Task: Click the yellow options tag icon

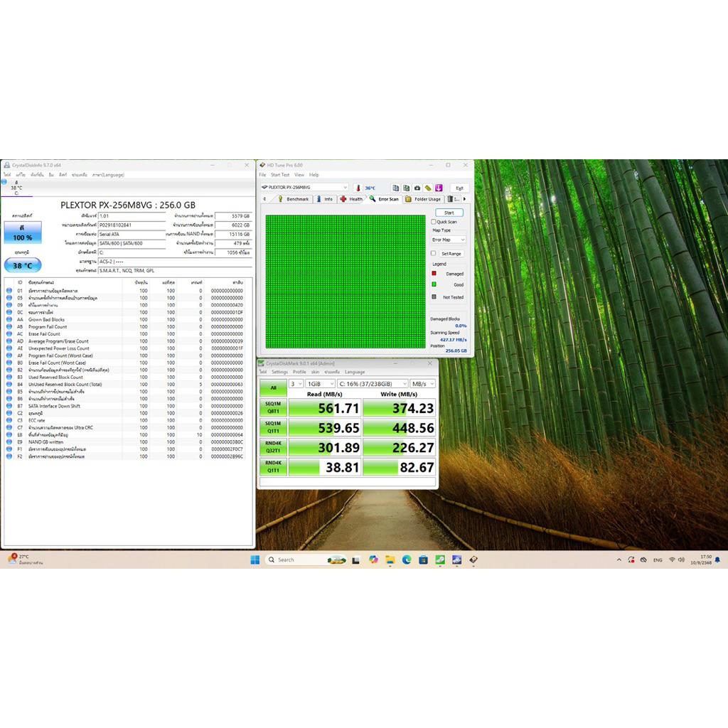Action: [428, 188]
